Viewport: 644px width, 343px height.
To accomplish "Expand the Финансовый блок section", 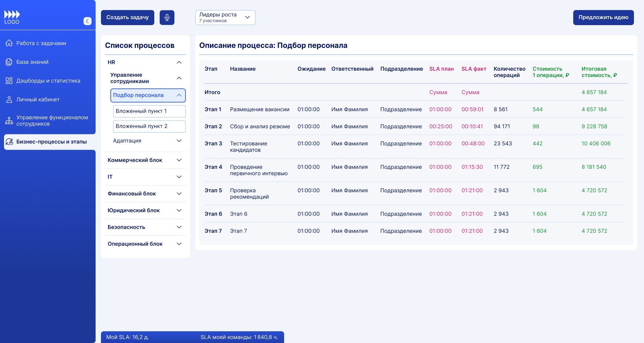I will [179, 194].
